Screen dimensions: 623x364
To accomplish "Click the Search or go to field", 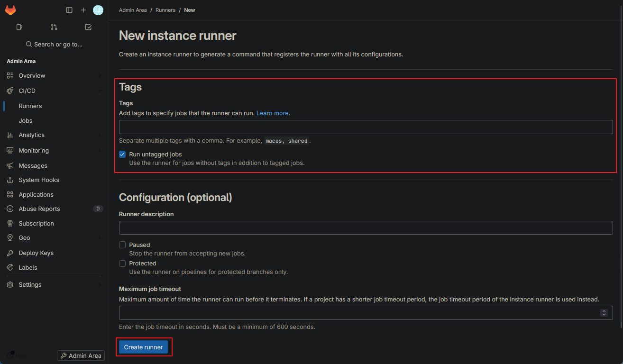I will tap(54, 44).
